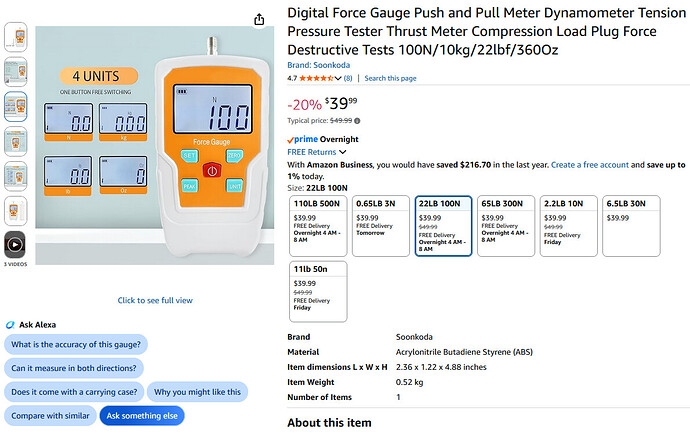Image resolution: width=690 pixels, height=433 pixels.
Task: Click the star rating icons
Action: (x=316, y=78)
